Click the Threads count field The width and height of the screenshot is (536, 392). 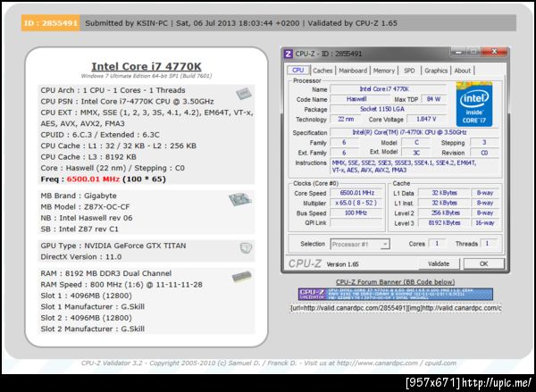[488, 244]
